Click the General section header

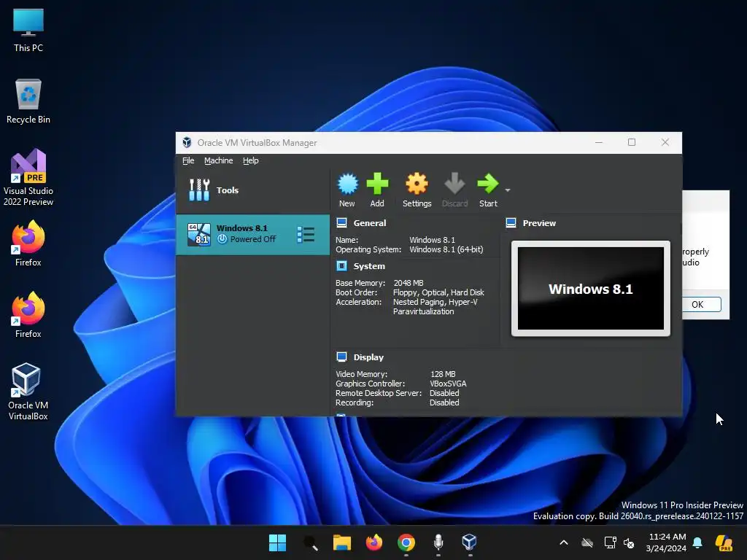tap(370, 223)
